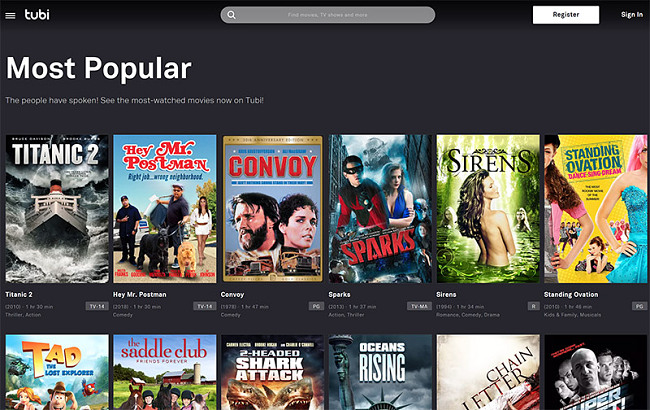The image size is (650, 410).
Task: Open the Titanic 2 poster
Action: [57, 209]
